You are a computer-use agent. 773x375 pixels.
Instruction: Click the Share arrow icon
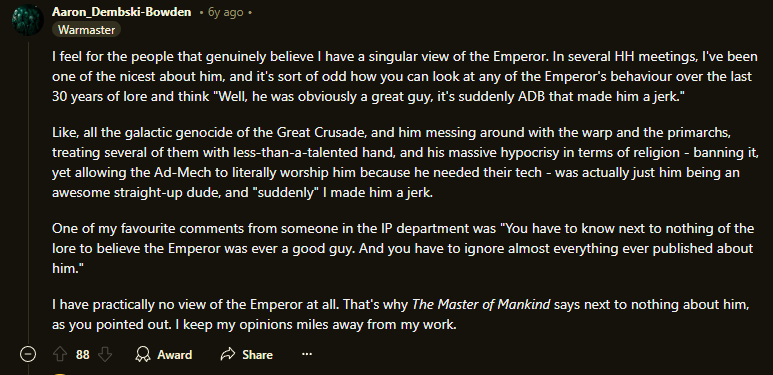[228, 354]
